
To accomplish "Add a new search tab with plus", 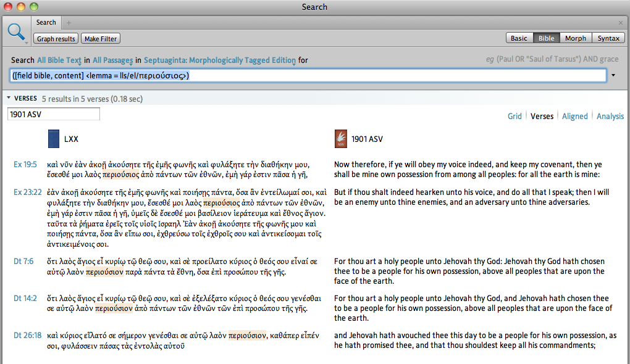I will tap(69, 23).
